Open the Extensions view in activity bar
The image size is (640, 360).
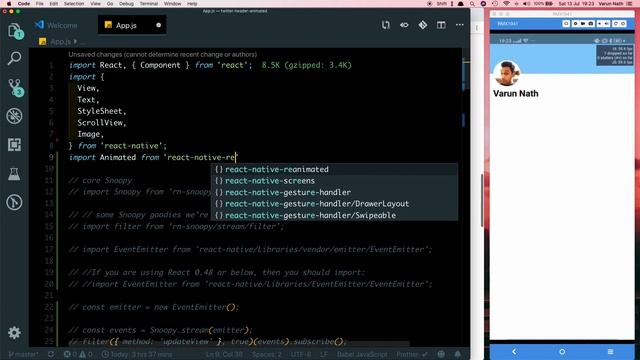14,144
